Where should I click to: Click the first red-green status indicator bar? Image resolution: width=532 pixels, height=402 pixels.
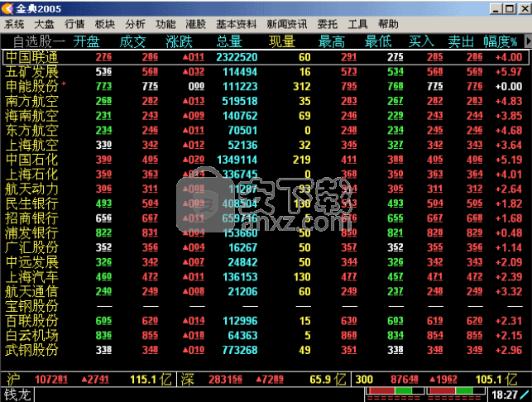pyautogui.click(x=395, y=390)
